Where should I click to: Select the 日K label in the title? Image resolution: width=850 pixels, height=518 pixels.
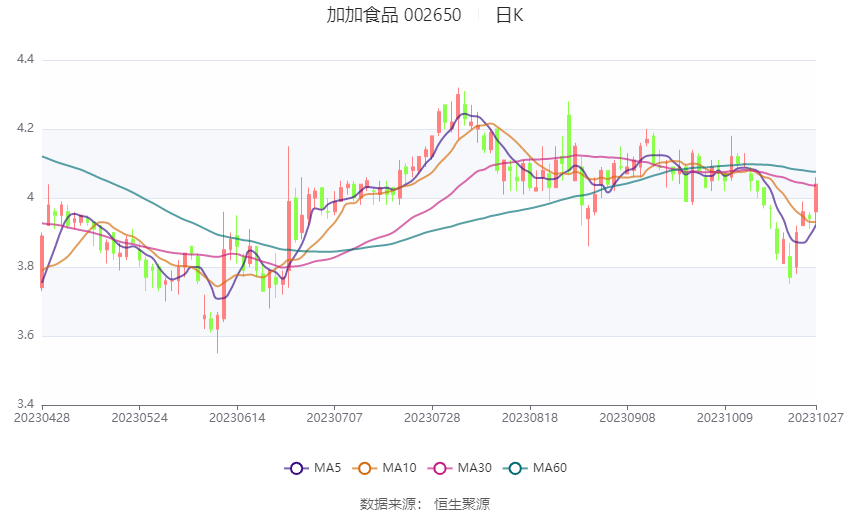(510, 15)
